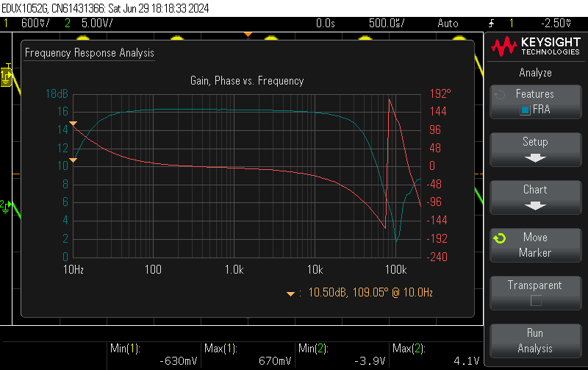The image size is (588, 370).
Task: Click the Frequency Response Analysis dialog title
Action: coord(89,53)
